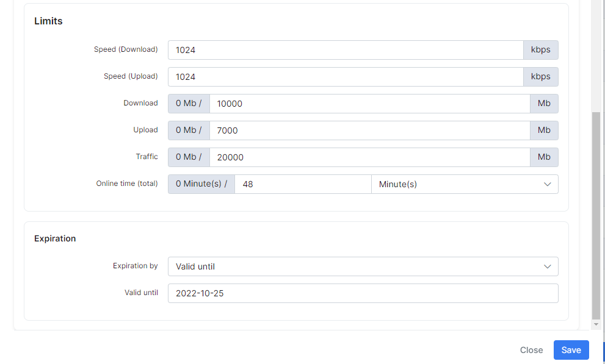Click the vertical scrollbar thumb
The width and height of the screenshot is (605, 364).
(596, 216)
